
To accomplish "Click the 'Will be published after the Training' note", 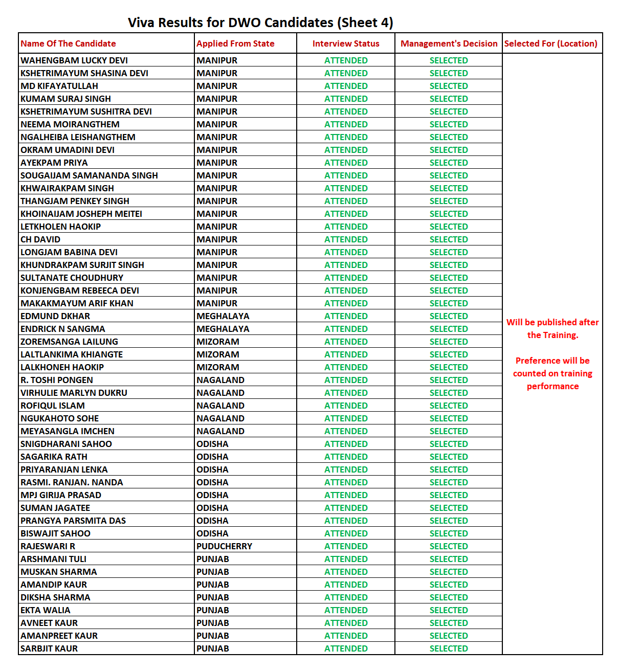I will 552,328.
